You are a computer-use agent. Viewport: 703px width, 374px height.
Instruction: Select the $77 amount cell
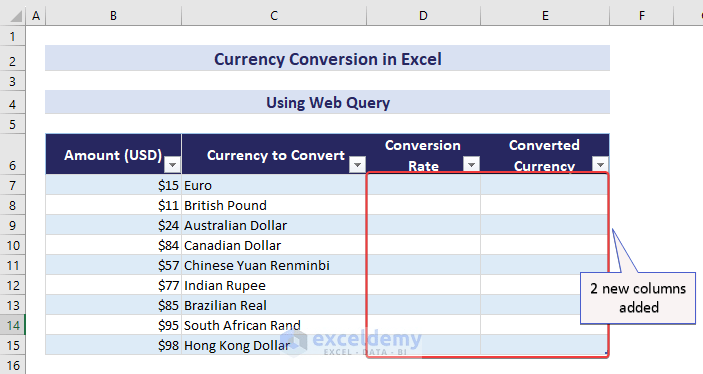click(113, 285)
